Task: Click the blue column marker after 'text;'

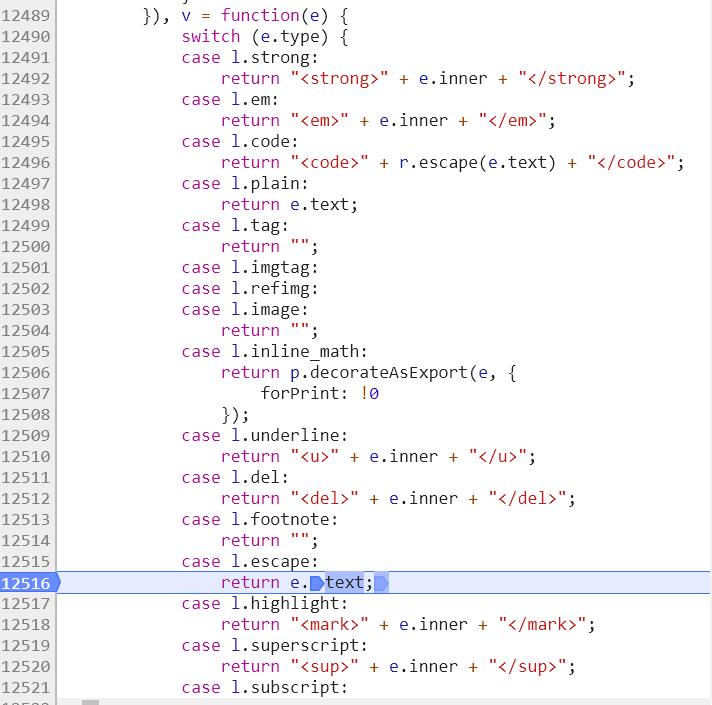Action: (x=380, y=582)
